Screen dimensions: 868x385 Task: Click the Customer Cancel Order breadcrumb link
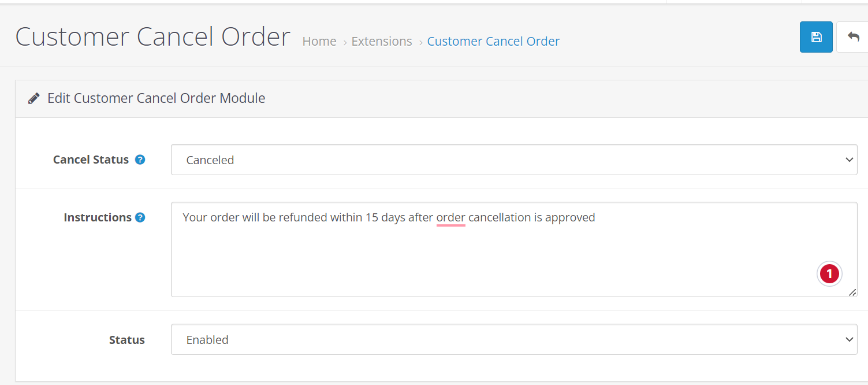pyautogui.click(x=493, y=42)
